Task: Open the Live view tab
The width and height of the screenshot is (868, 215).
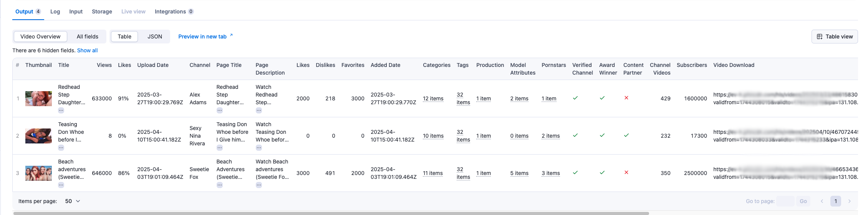Action: pyautogui.click(x=133, y=12)
